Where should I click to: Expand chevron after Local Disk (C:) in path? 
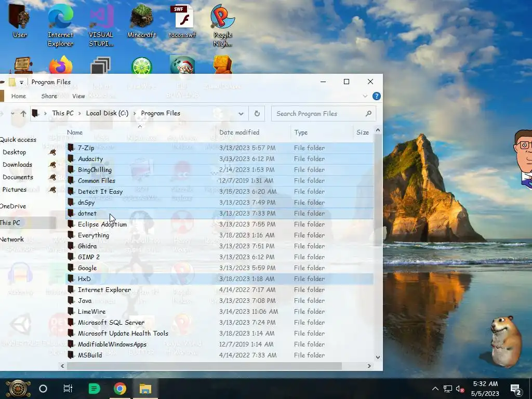click(x=135, y=113)
